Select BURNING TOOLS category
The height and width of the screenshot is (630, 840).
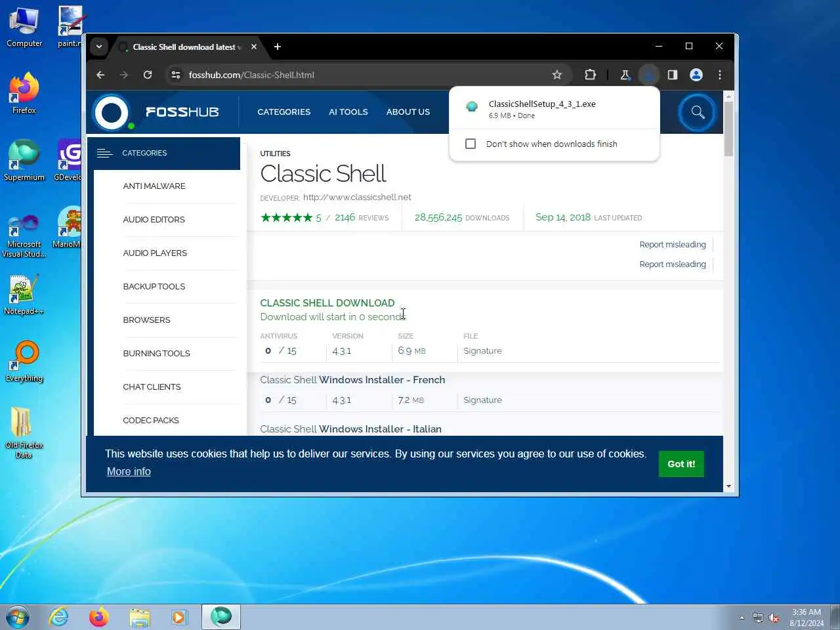(156, 354)
